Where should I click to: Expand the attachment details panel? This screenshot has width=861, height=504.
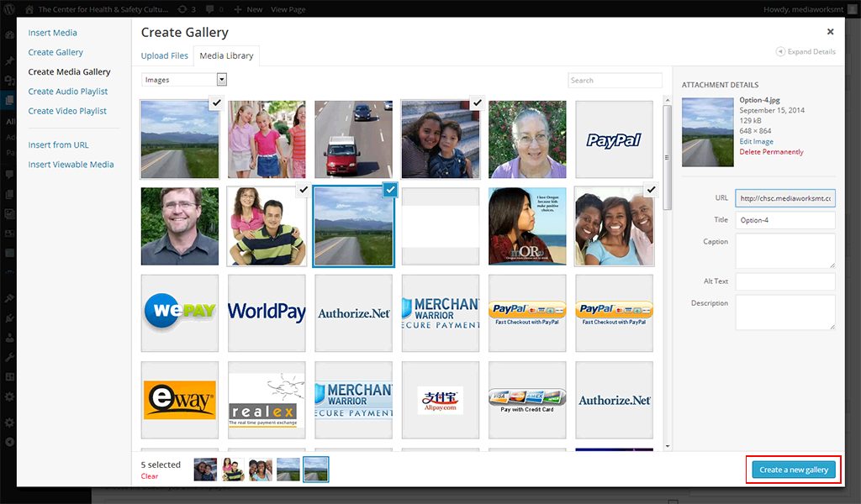pos(805,51)
